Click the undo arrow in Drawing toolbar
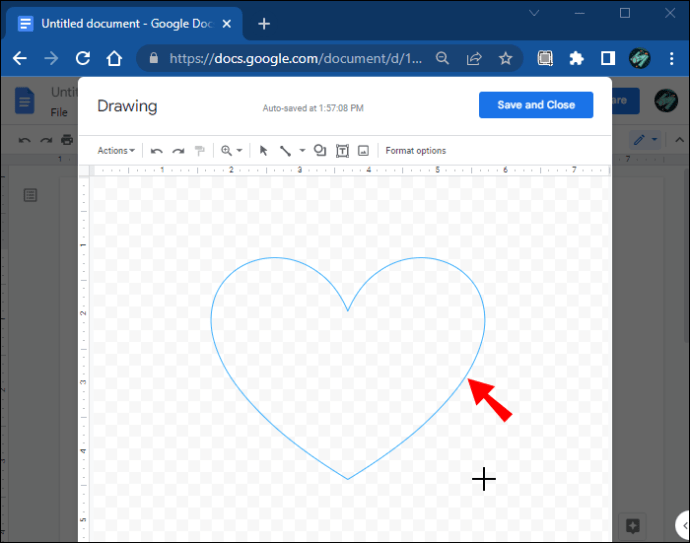Viewport: 690px width, 543px height. pos(157,151)
